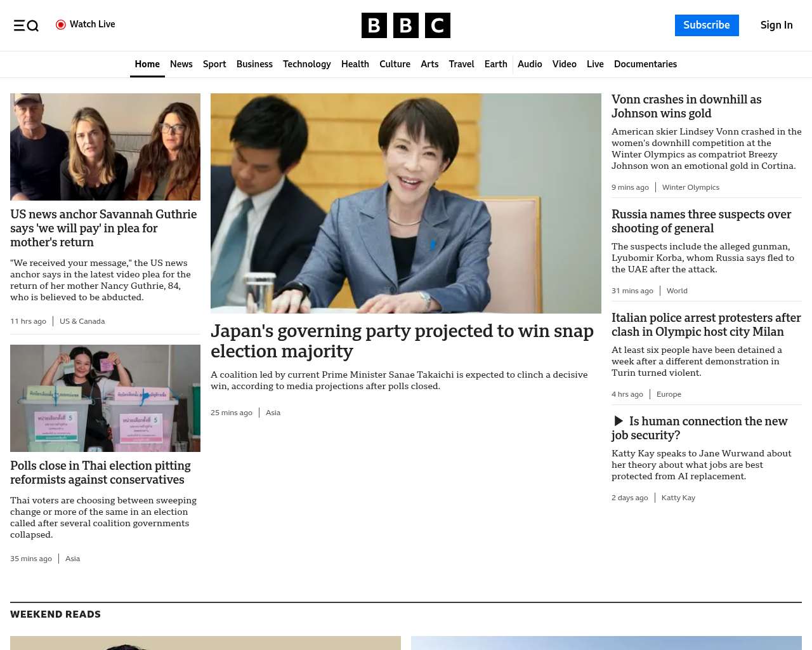Open Vonn crashes in downhill article

[x=686, y=106]
